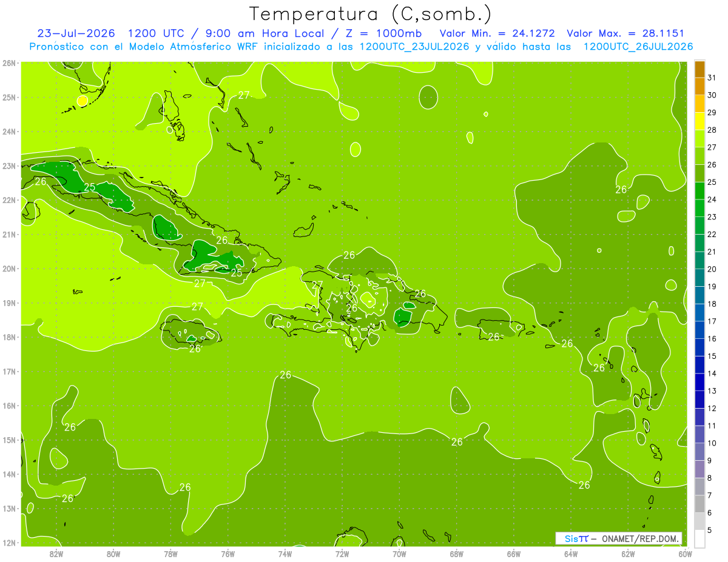Click the 74W longitude axis label

(285, 554)
